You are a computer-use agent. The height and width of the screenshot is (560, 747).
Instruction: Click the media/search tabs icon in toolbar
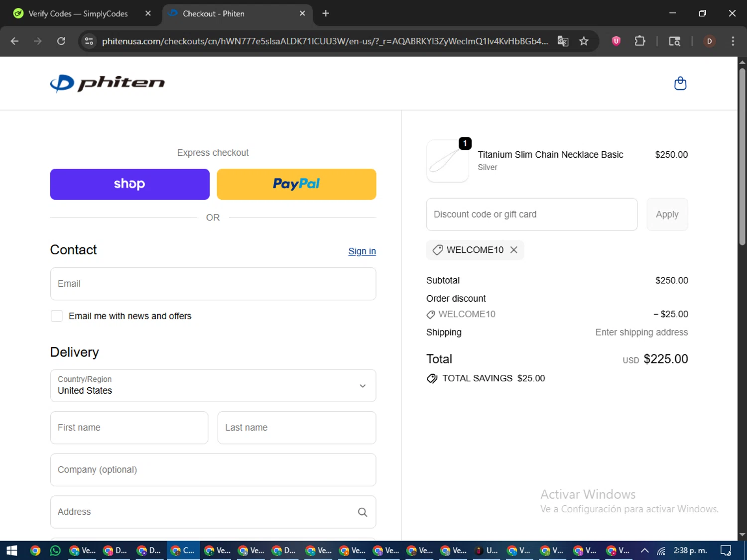(674, 41)
